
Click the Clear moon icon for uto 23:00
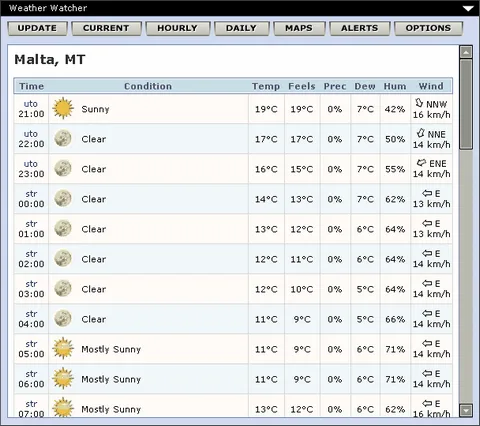coord(63,168)
